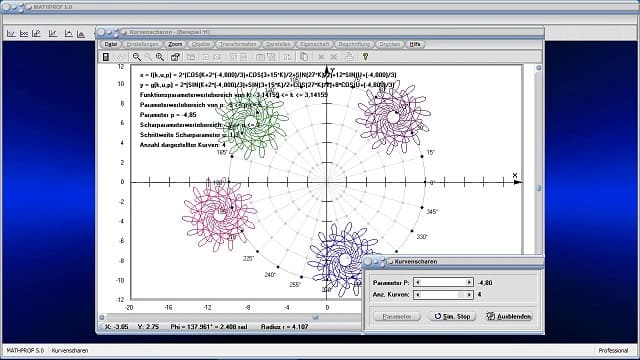Click the first chart icon in the MathProf main toolbar
The image size is (640, 360).
(x=11, y=34)
